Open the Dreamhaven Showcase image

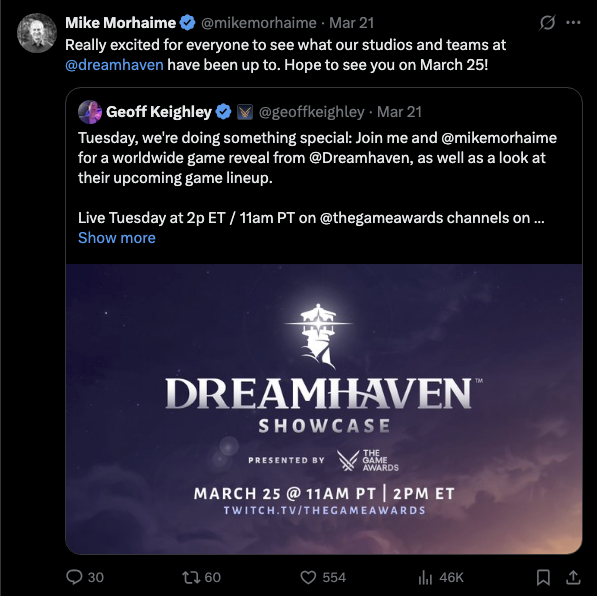point(324,409)
